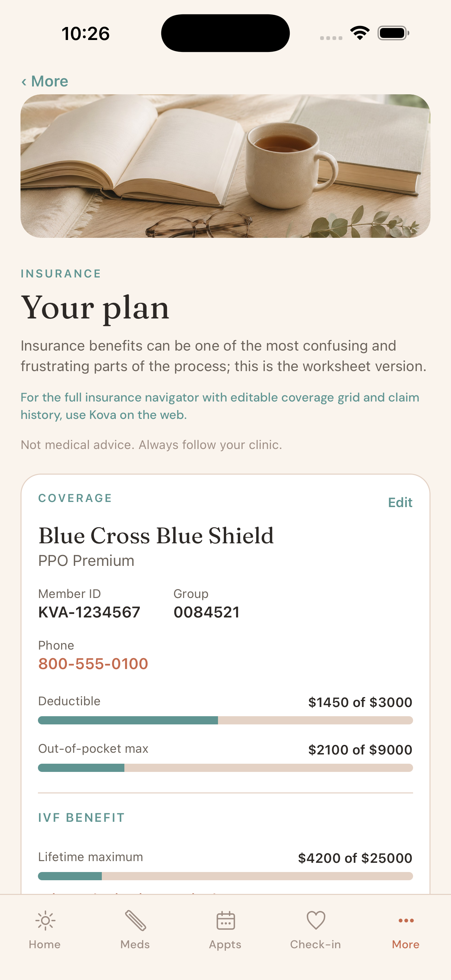The height and width of the screenshot is (980, 451).
Task: Select the Group number 0084521
Action: pyautogui.click(x=206, y=612)
